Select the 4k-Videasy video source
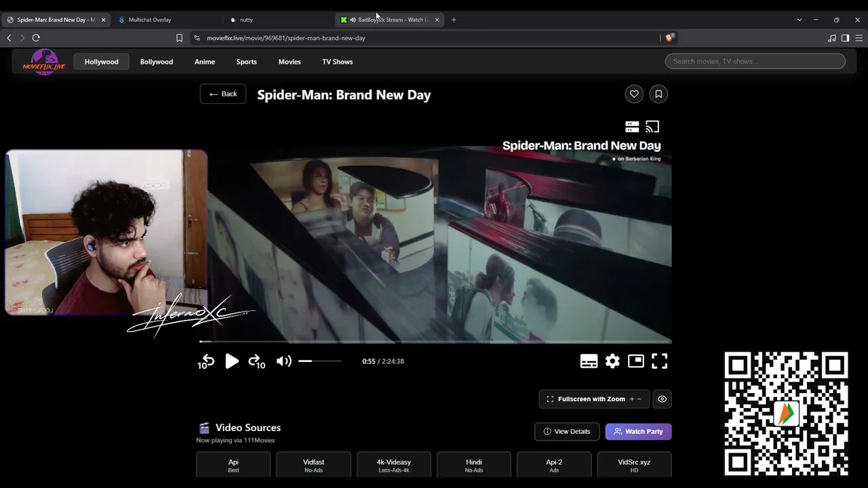This screenshot has height=488, width=868. click(x=394, y=466)
